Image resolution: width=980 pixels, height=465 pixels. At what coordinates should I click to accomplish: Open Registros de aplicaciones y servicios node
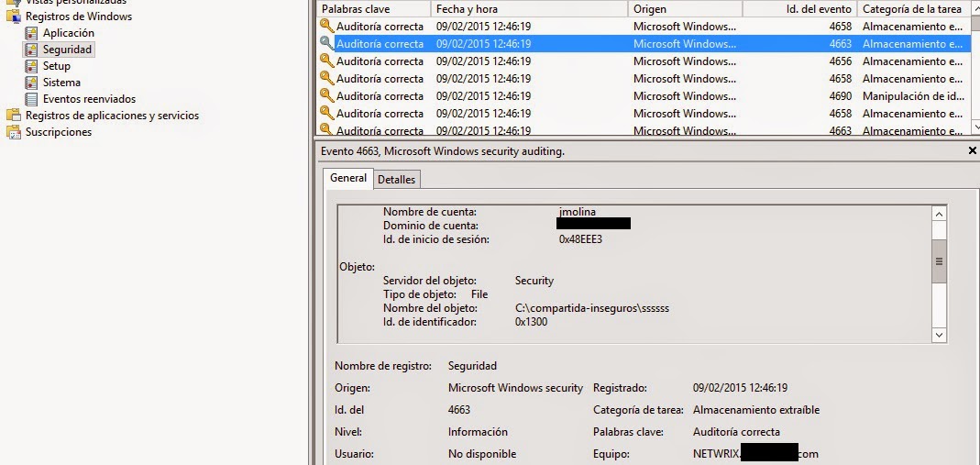point(112,116)
